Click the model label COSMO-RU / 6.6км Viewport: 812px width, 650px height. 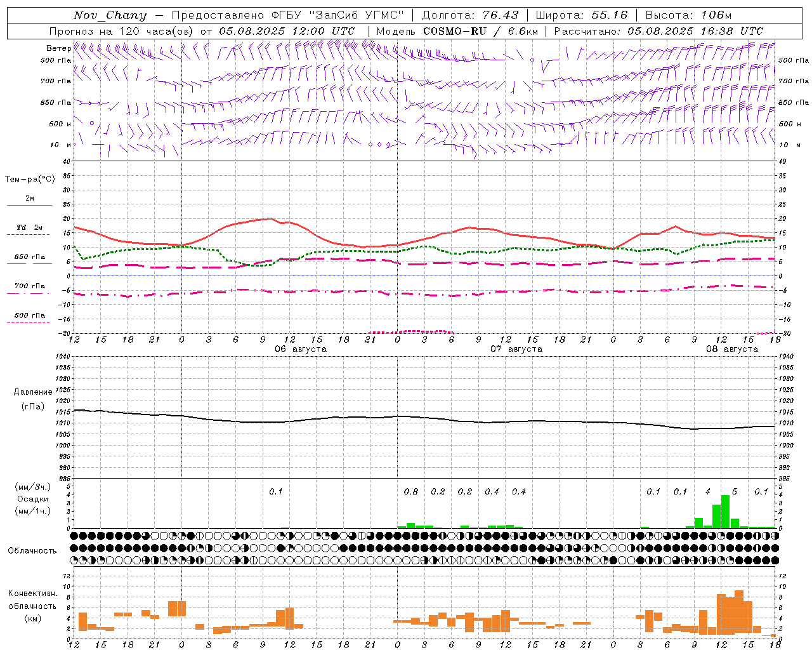click(480, 31)
